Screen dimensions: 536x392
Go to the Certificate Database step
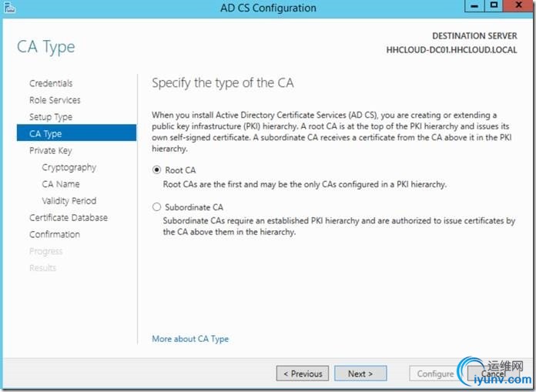[x=69, y=218]
